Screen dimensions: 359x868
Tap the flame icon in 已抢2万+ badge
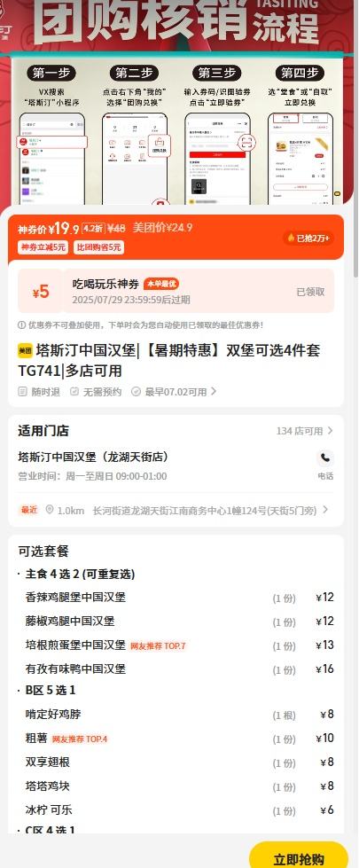coord(290,238)
